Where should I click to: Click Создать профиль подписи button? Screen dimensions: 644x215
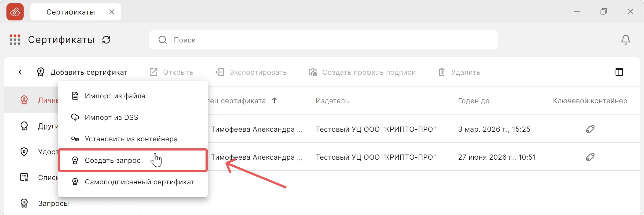pyautogui.click(x=362, y=72)
